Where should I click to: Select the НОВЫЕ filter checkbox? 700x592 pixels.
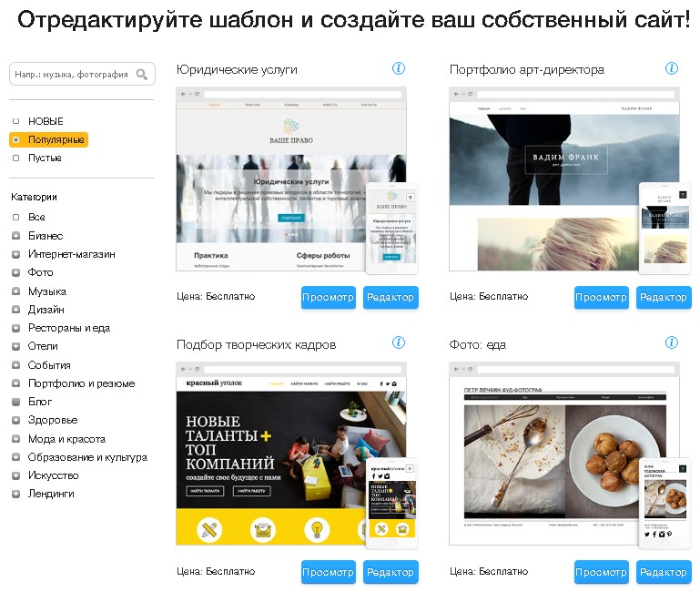click(16, 121)
